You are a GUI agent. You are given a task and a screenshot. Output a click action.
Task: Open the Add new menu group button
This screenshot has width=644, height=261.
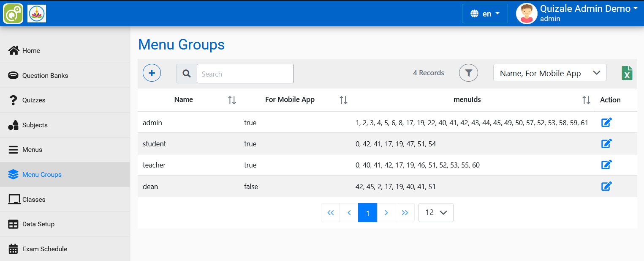tap(152, 72)
